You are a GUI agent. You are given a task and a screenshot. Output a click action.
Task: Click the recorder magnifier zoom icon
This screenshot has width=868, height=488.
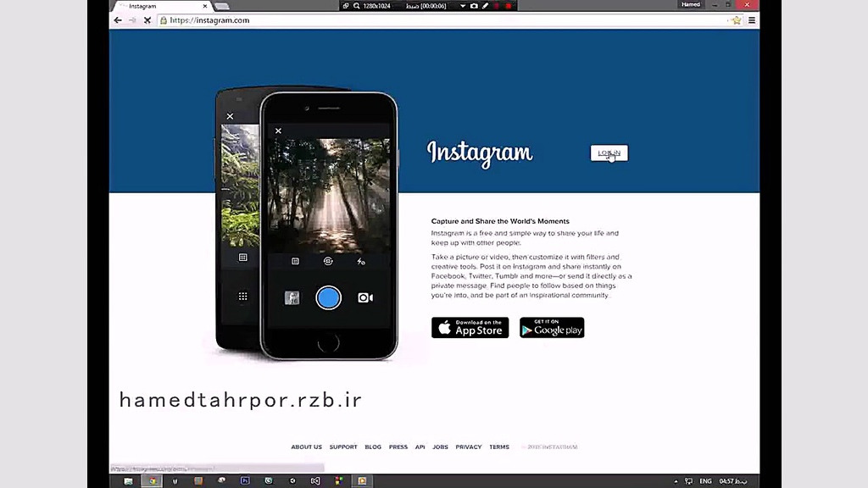tap(357, 6)
